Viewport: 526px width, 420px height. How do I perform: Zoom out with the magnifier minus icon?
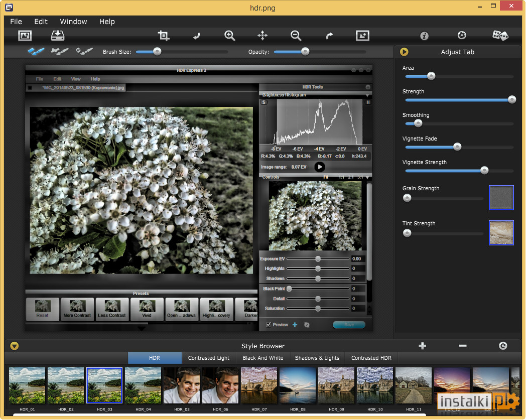click(x=296, y=36)
